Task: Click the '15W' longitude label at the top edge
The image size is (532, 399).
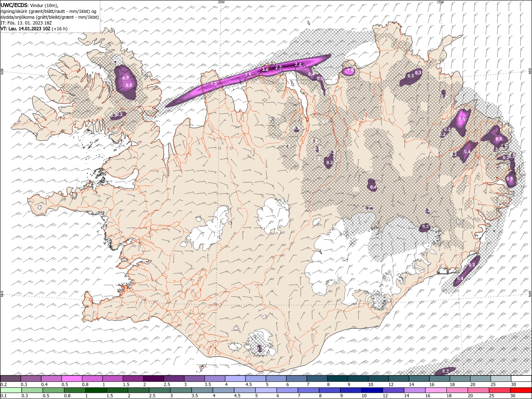Action: click(x=440, y=2)
